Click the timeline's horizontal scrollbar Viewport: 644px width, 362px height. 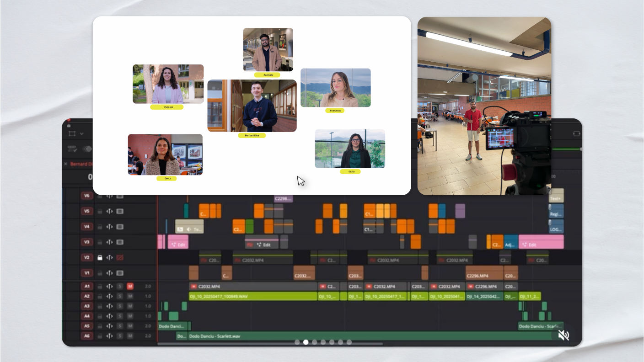point(270,344)
